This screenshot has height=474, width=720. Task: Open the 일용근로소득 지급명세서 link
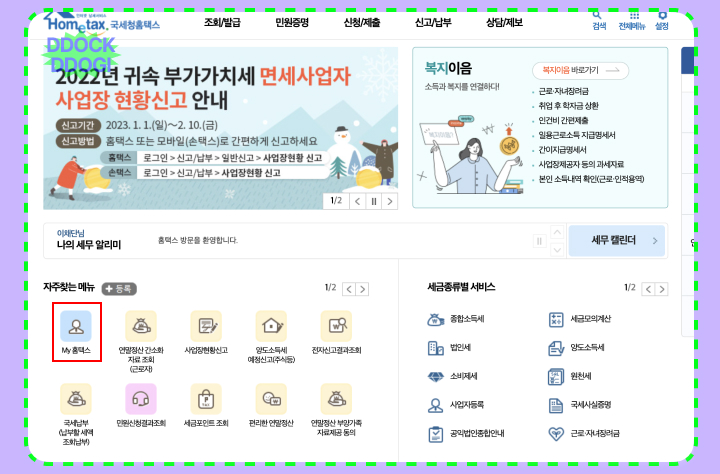(577, 135)
